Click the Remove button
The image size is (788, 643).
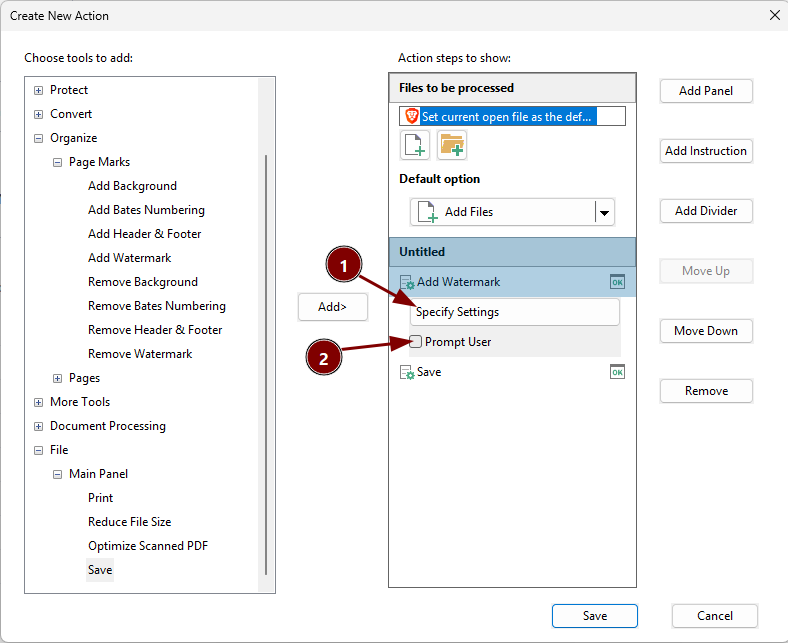click(706, 391)
